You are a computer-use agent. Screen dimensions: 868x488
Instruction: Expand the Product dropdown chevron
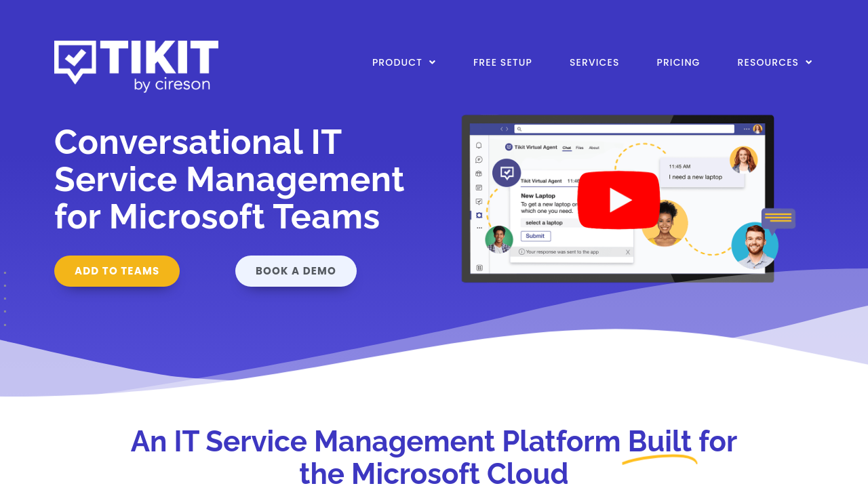433,62
